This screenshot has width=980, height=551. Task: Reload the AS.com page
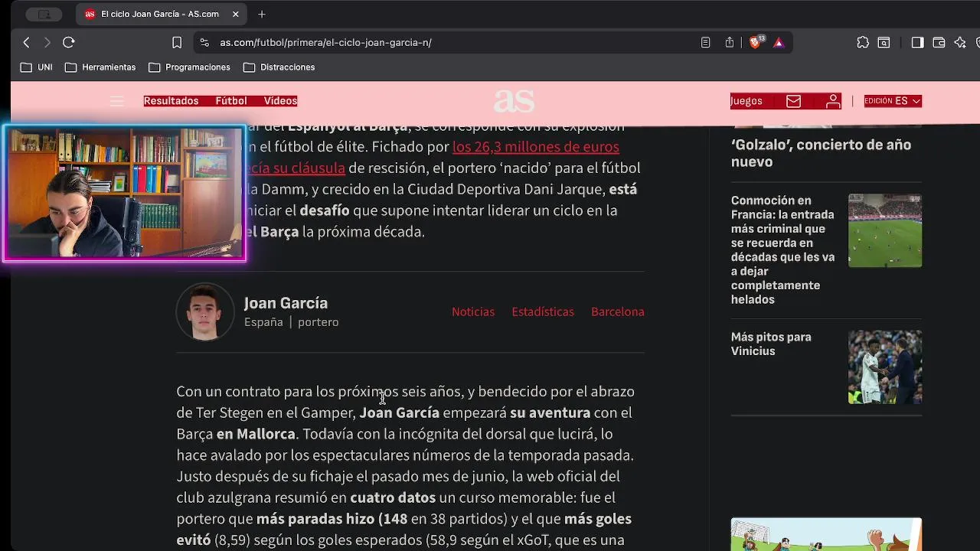(69, 43)
